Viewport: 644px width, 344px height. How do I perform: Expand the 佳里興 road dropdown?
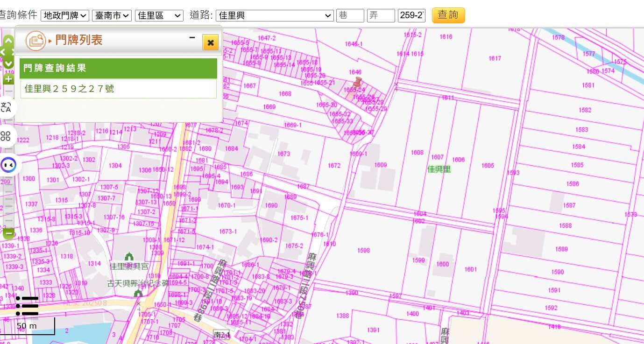(275, 15)
